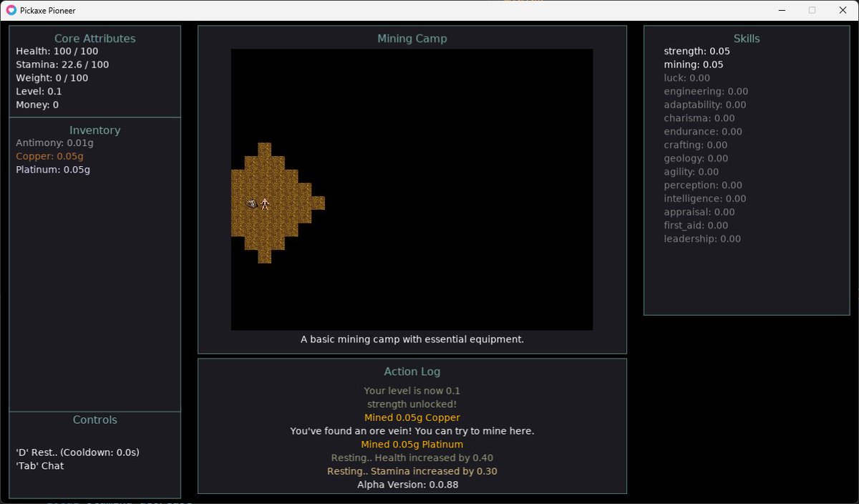This screenshot has height=504, width=859.
Task: Click the ore vein rock beside the miner
Action: click(x=252, y=204)
